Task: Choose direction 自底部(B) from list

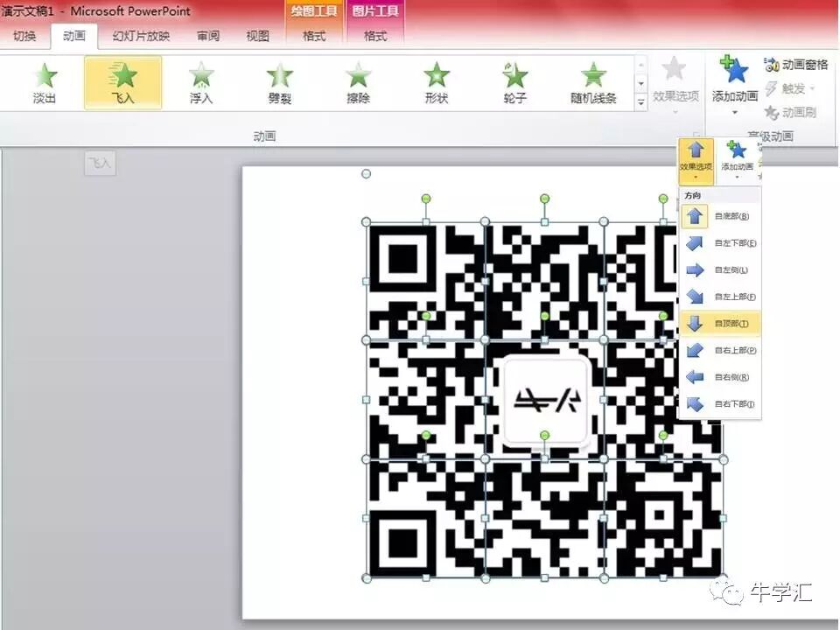Action: tap(720, 216)
